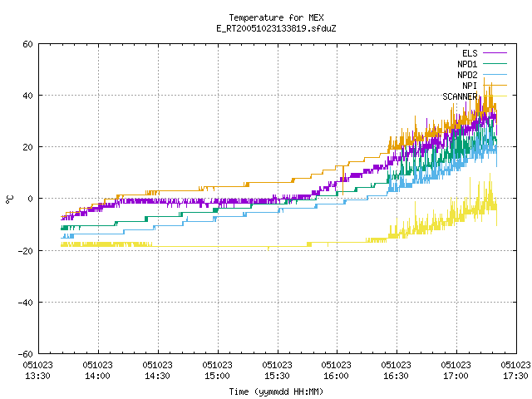The height and width of the screenshot is (399, 532).
Task: Select the filename text E_RT20051023133819.sfduZ
Action: (x=276, y=28)
